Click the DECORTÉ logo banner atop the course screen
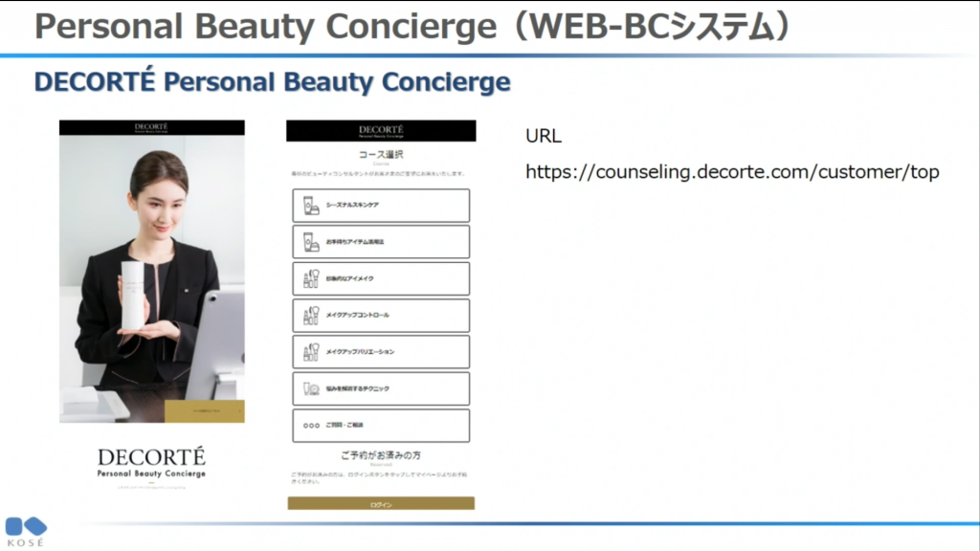This screenshot has width=980, height=551. 380,130
